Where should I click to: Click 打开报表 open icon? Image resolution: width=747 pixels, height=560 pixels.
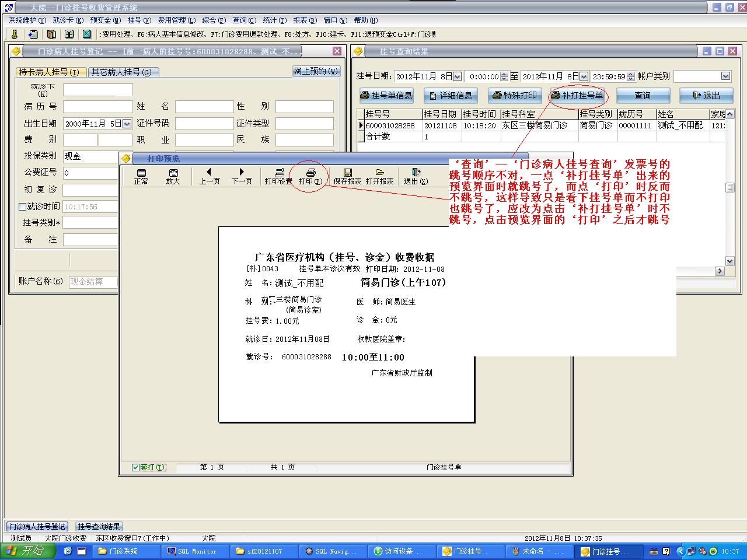[379, 176]
